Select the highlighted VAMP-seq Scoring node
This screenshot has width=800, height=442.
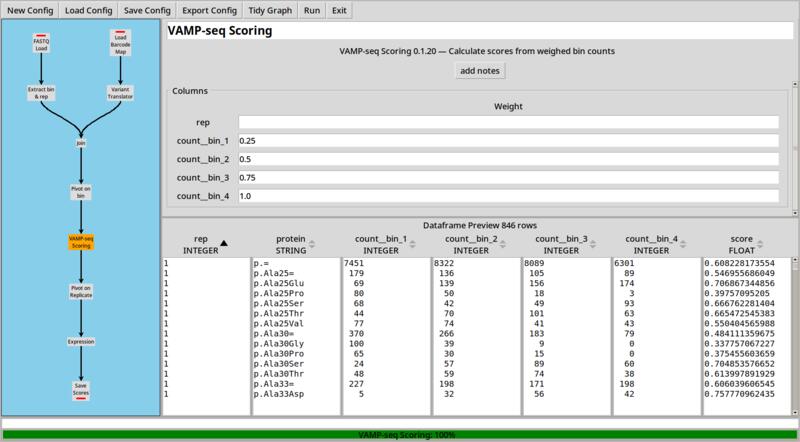[x=81, y=242]
